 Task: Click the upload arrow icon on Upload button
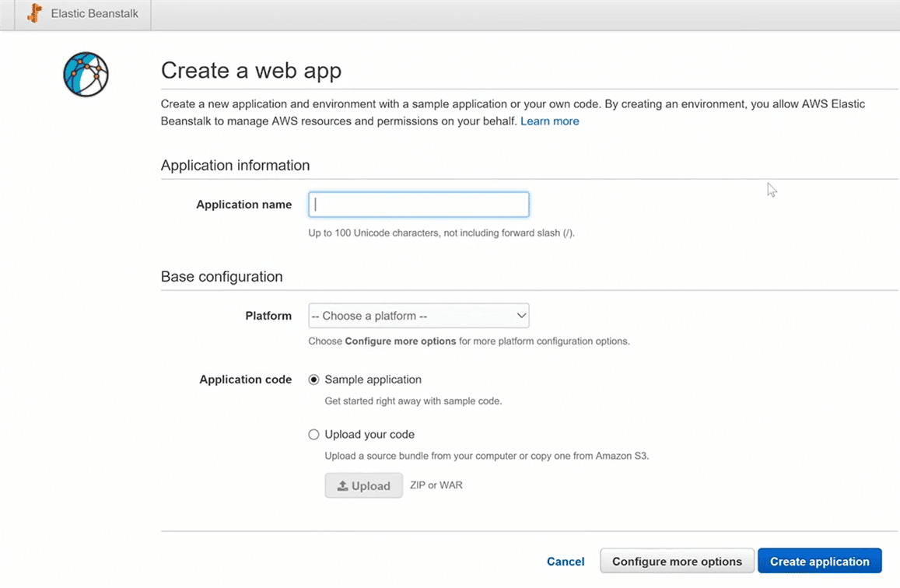342,486
